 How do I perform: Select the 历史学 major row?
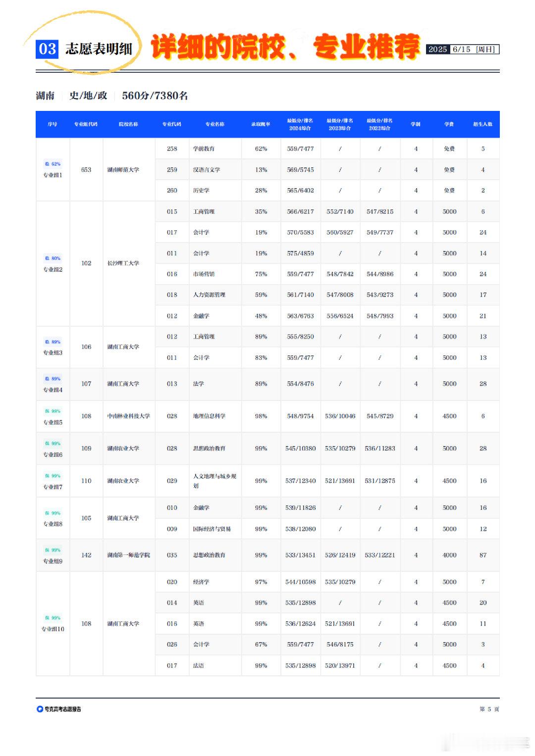327,191
